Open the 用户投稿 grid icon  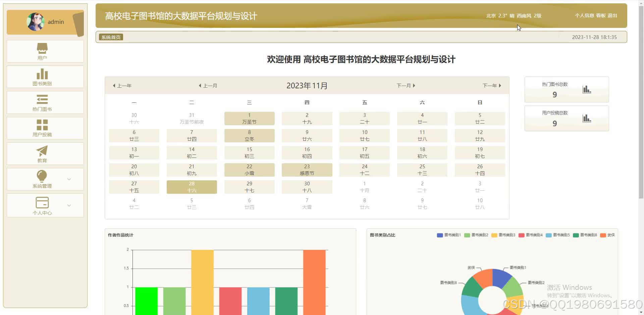pos(42,125)
